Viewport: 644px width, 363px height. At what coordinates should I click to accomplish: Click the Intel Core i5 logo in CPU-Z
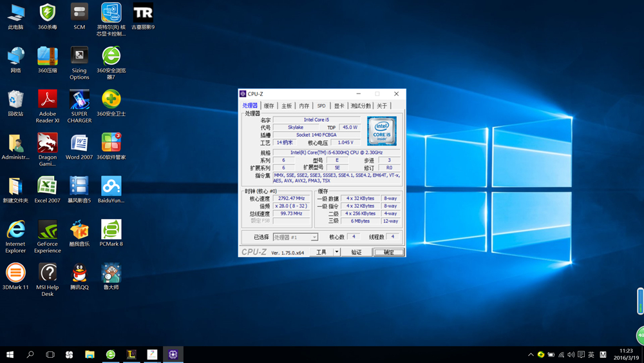click(x=382, y=131)
